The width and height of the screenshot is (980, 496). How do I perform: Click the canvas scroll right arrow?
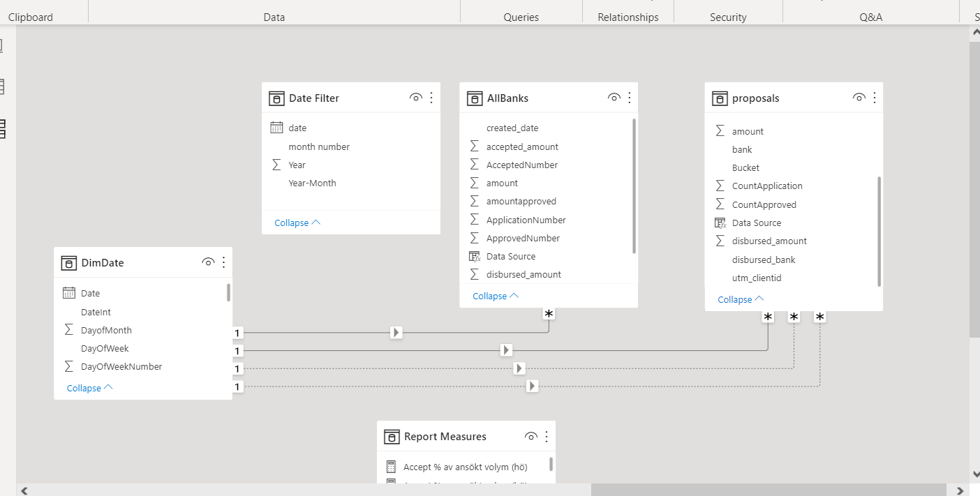tap(959, 490)
